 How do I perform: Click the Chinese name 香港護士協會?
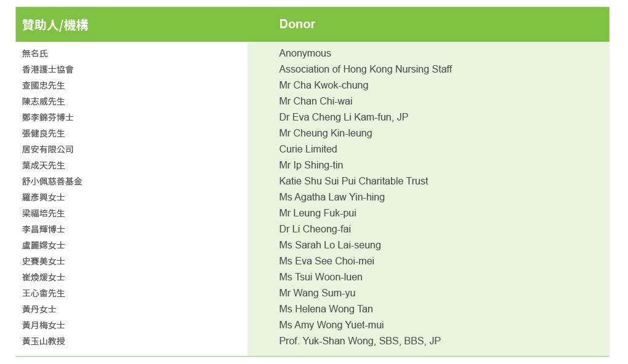48,69
